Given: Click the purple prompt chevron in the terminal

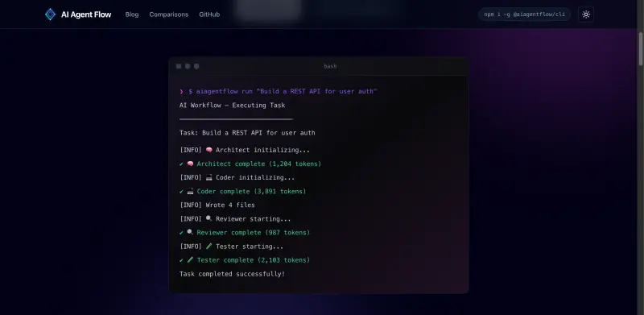Looking at the screenshot, I should pos(182,91).
